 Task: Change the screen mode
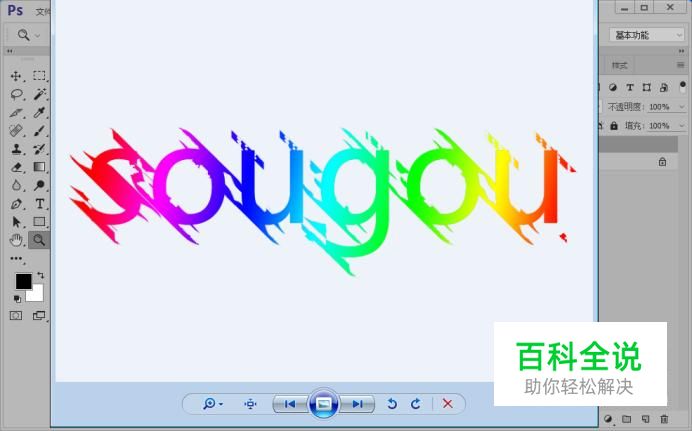pyautogui.click(x=39, y=315)
